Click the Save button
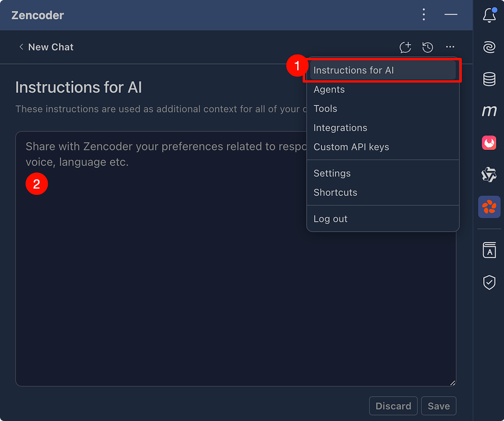 click(438, 406)
